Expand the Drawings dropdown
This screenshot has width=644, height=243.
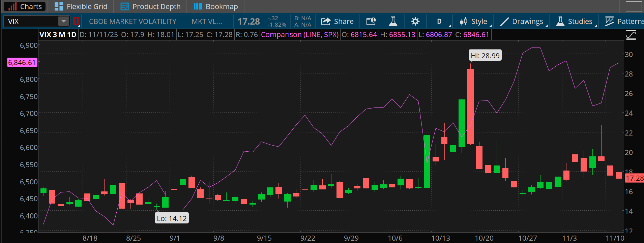coord(523,22)
